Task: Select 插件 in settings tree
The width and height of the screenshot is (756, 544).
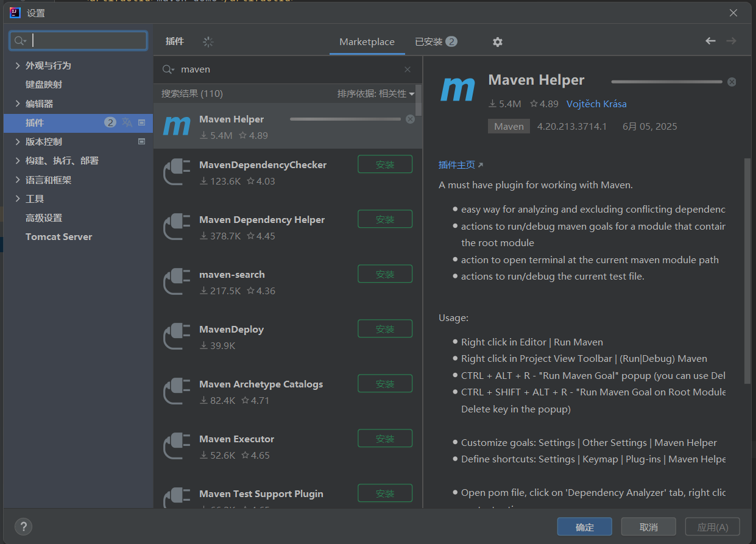Action: point(78,122)
